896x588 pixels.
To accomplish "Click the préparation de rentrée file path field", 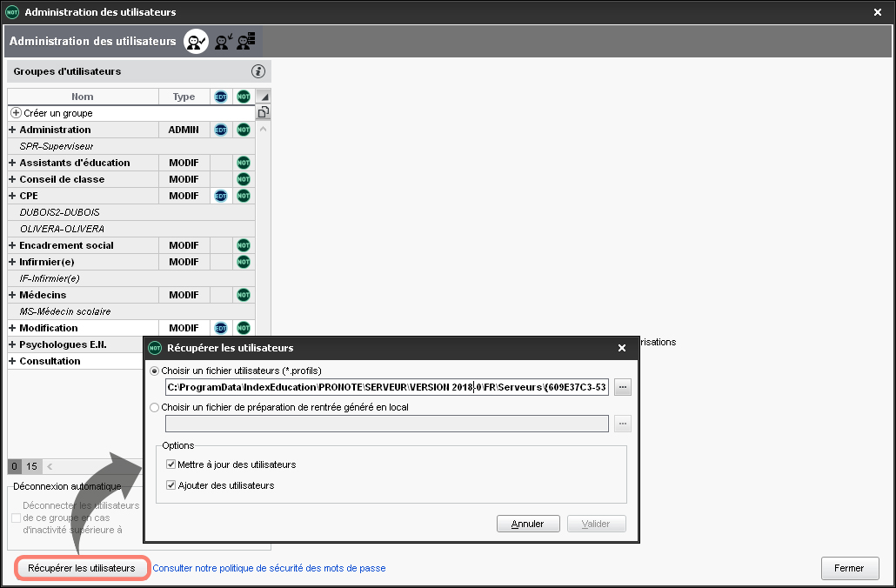I will point(387,424).
